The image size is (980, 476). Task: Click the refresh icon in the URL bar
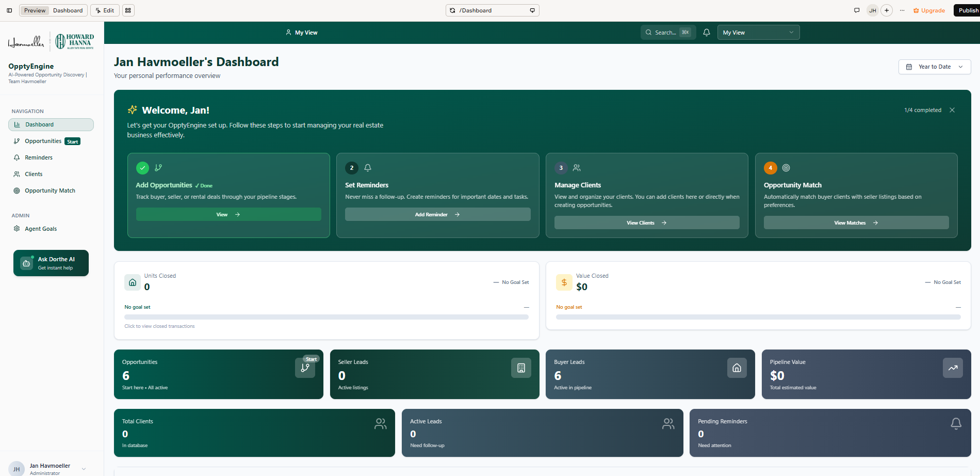pyautogui.click(x=452, y=10)
